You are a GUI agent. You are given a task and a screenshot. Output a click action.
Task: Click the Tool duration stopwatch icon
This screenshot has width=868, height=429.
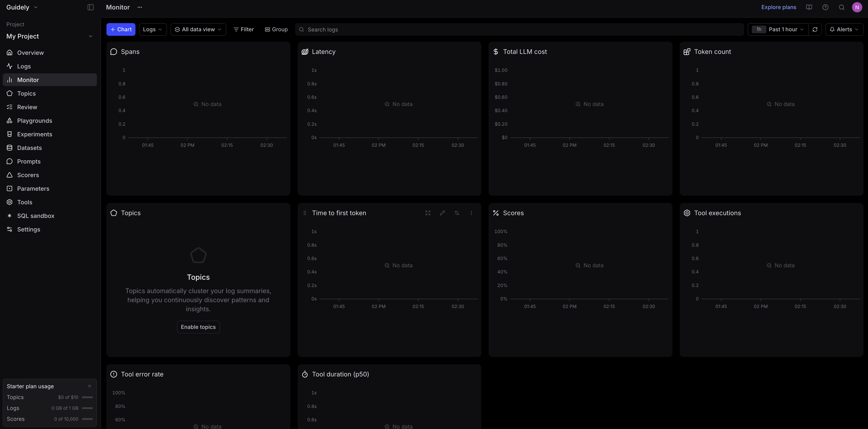pos(305,374)
